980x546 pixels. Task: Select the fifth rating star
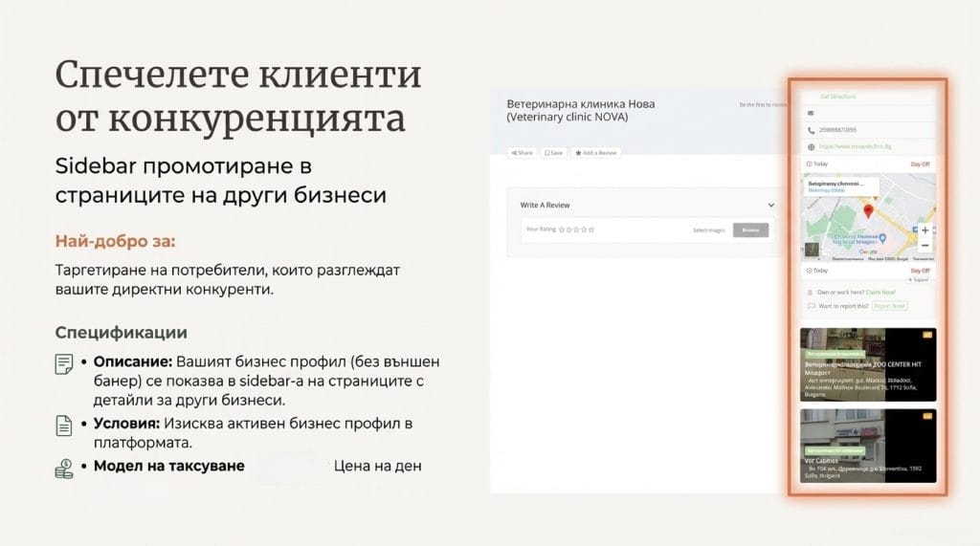tap(591, 229)
